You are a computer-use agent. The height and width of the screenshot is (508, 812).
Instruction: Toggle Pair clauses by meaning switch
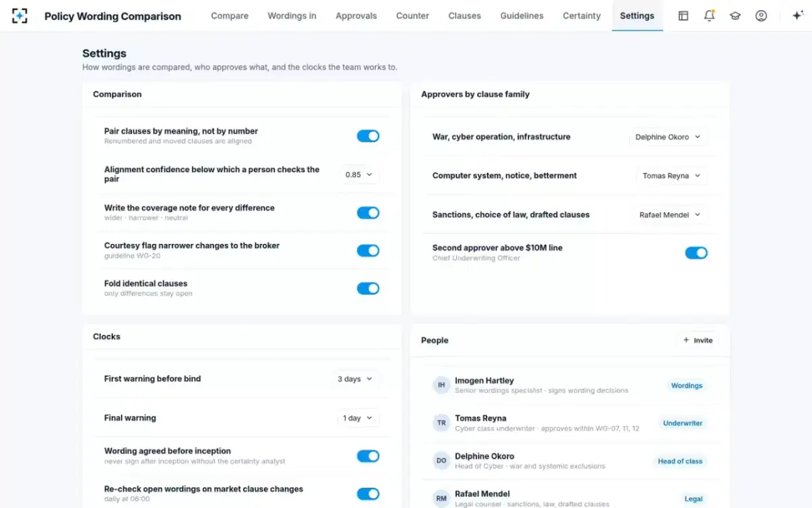coord(368,136)
